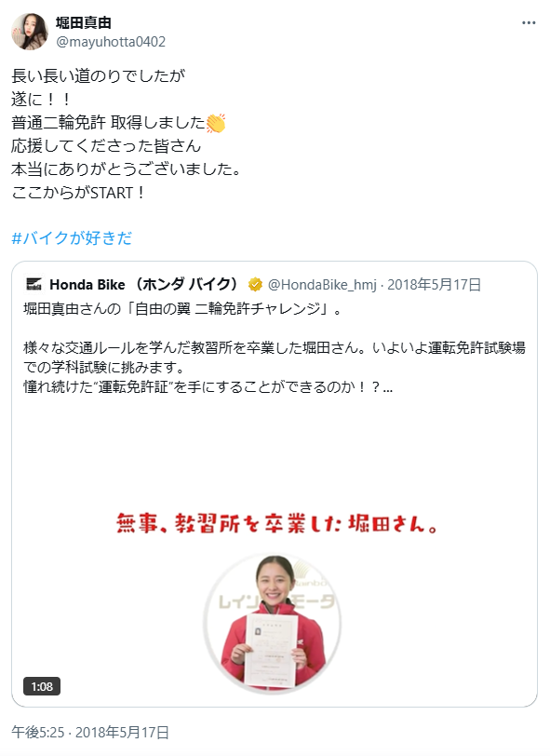The width and height of the screenshot is (550, 756).
Task: Open the #バイクが好きだ hashtag
Action: 72,237
